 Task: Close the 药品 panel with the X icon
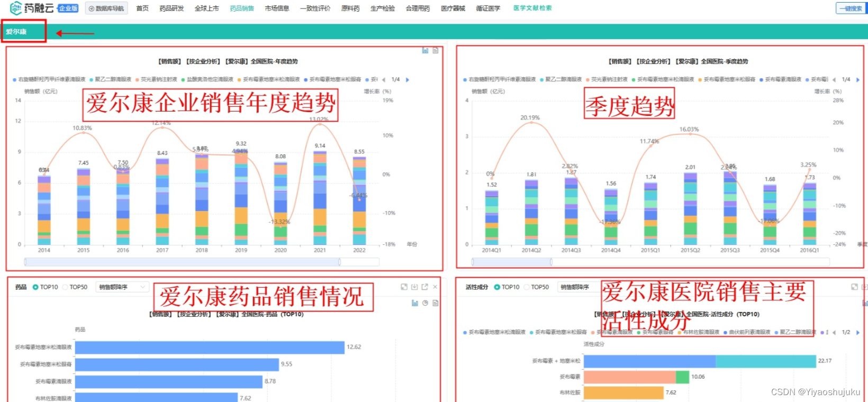(x=435, y=287)
